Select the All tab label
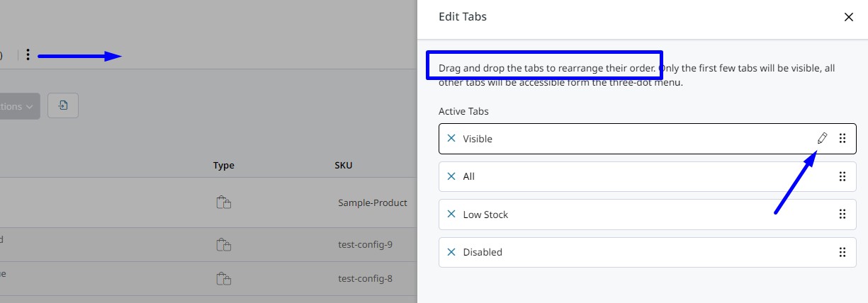 [469, 176]
